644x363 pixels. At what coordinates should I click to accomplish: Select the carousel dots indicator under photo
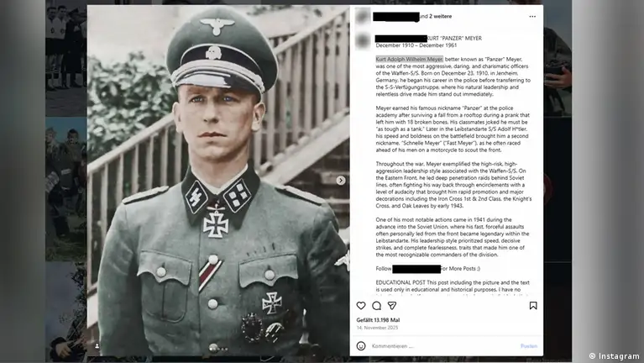218,349
